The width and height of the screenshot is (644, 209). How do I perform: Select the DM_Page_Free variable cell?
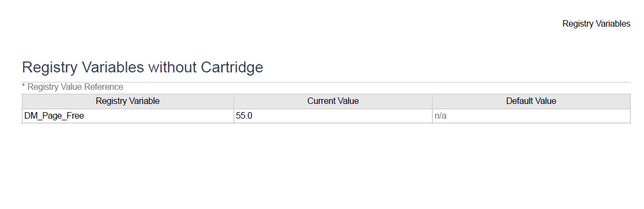click(128, 116)
